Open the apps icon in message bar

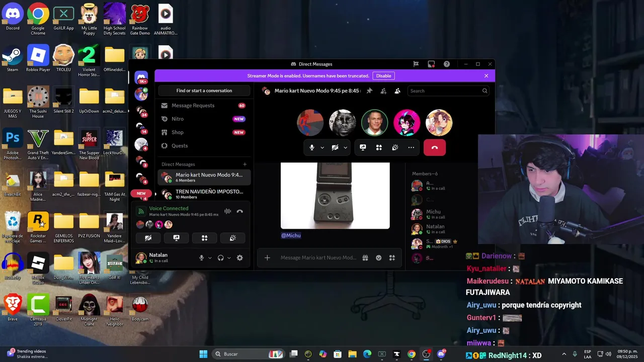pos(392,257)
